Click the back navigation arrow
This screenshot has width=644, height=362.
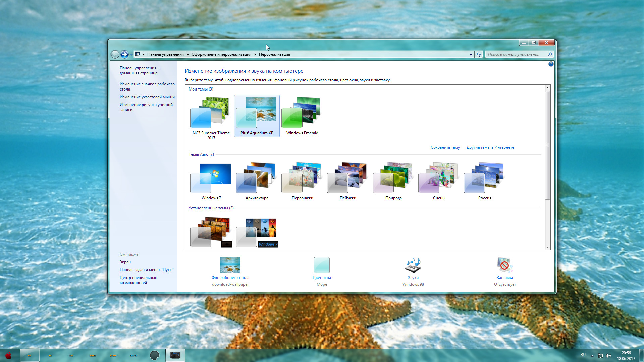[x=115, y=54]
